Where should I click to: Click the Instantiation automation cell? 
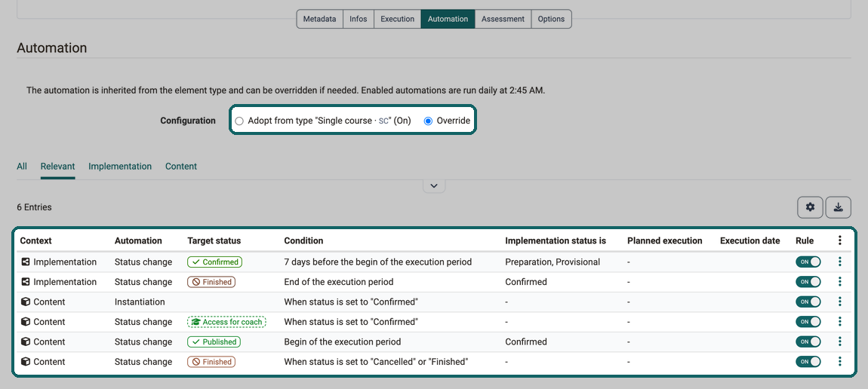coord(140,302)
